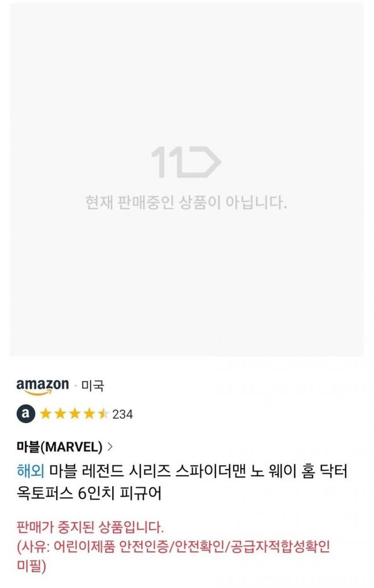Screen dimensions: 374x588
Task: Open the 마블(MARVEL) brand link
Action: point(59,446)
